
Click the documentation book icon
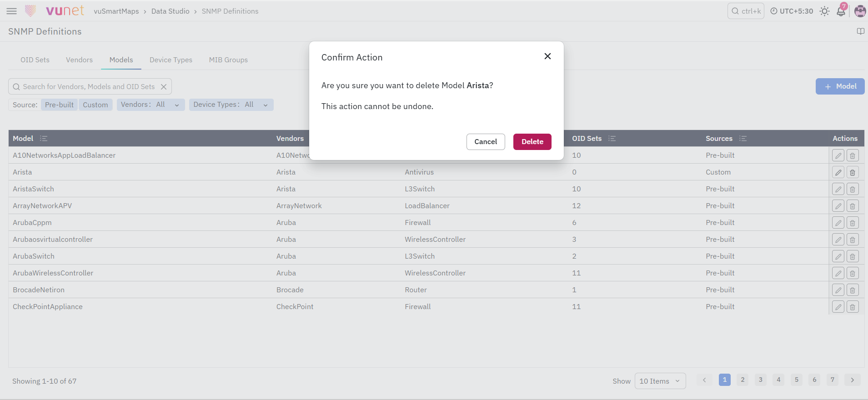coord(860,31)
